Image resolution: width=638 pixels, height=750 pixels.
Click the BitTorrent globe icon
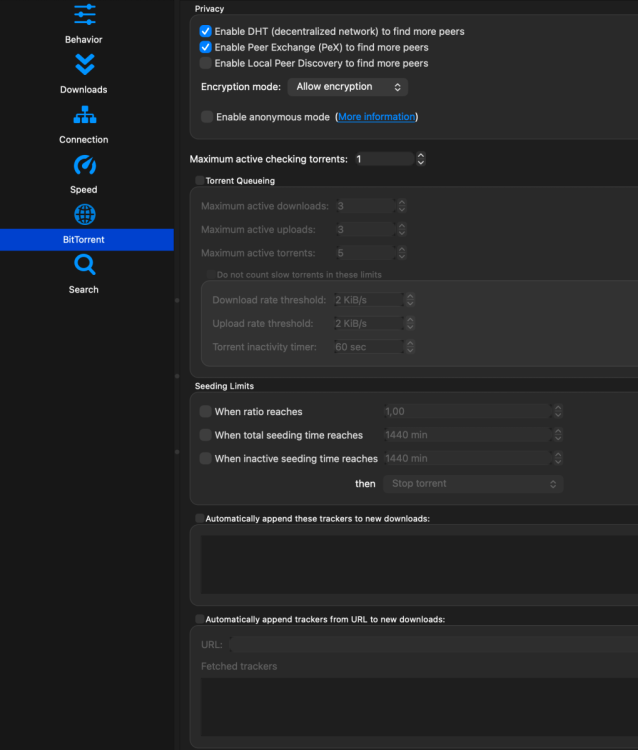pos(85,215)
